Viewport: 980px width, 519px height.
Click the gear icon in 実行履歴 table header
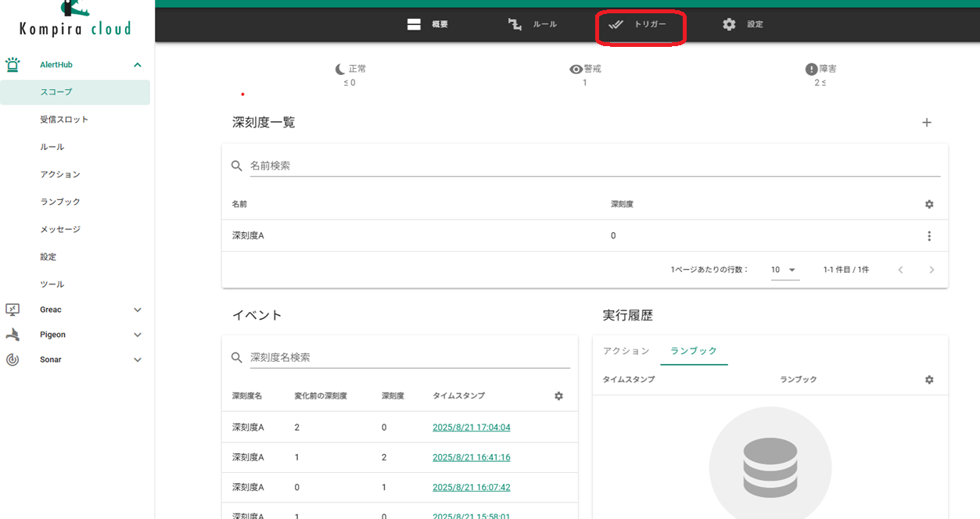tap(929, 380)
